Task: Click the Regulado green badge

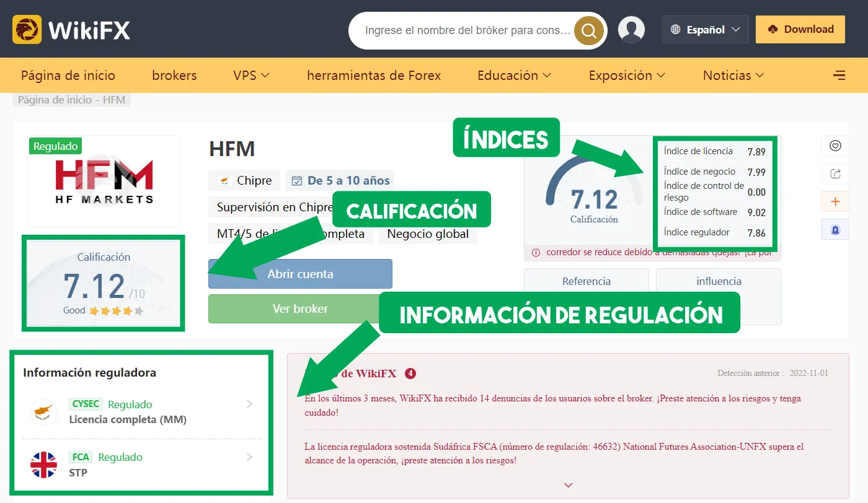Action: click(55, 146)
